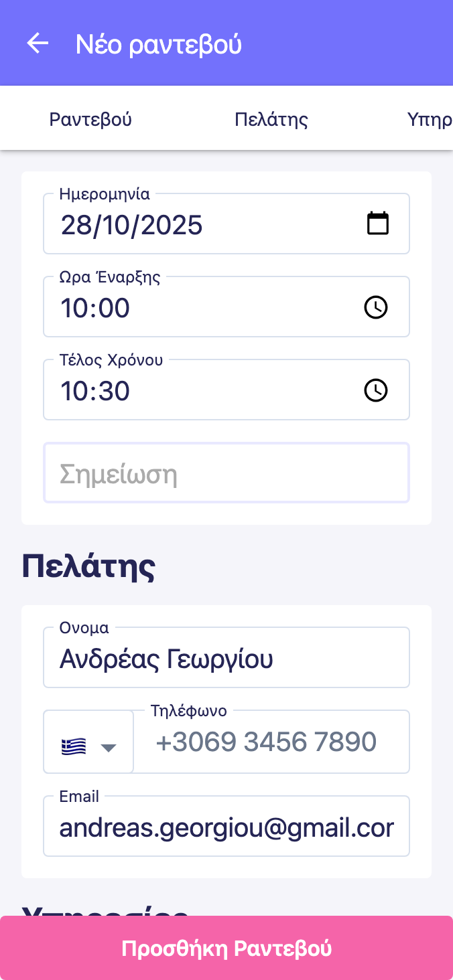Click the Ημερομηνία field label

105,195
